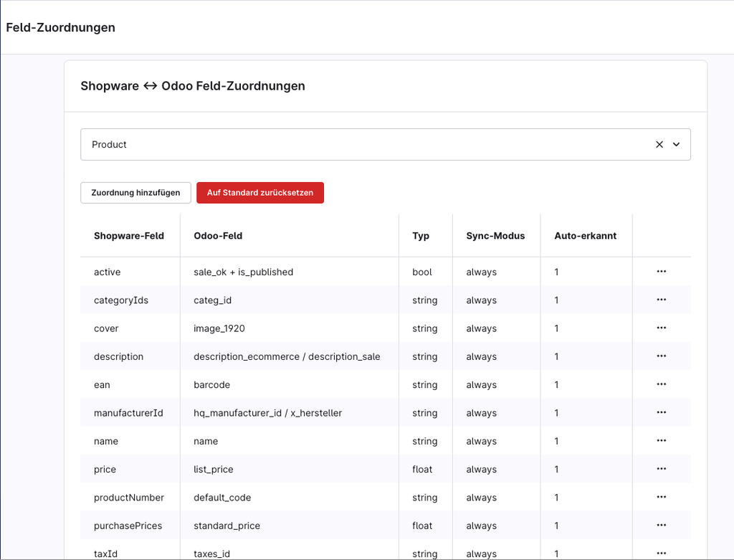This screenshot has height=560, width=734.
Task: Expand the Product dropdown chevron
Action: pyautogui.click(x=676, y=144)
